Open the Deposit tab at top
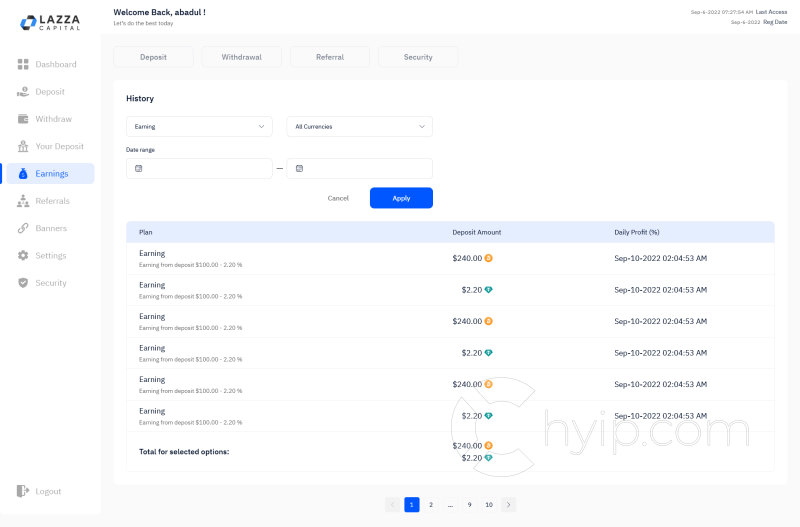 (153, 57)
